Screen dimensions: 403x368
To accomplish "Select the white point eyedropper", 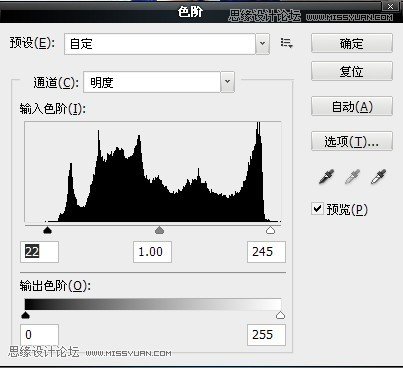I will (379, 177).
